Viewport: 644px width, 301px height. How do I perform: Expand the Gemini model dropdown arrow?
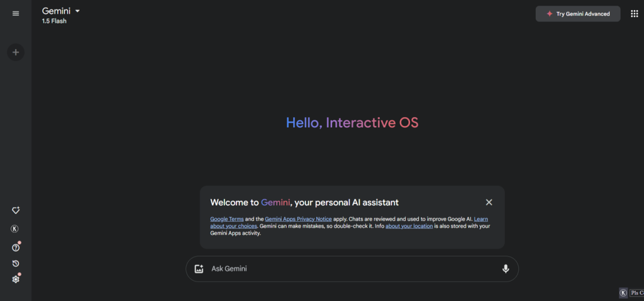coord(77,11)
